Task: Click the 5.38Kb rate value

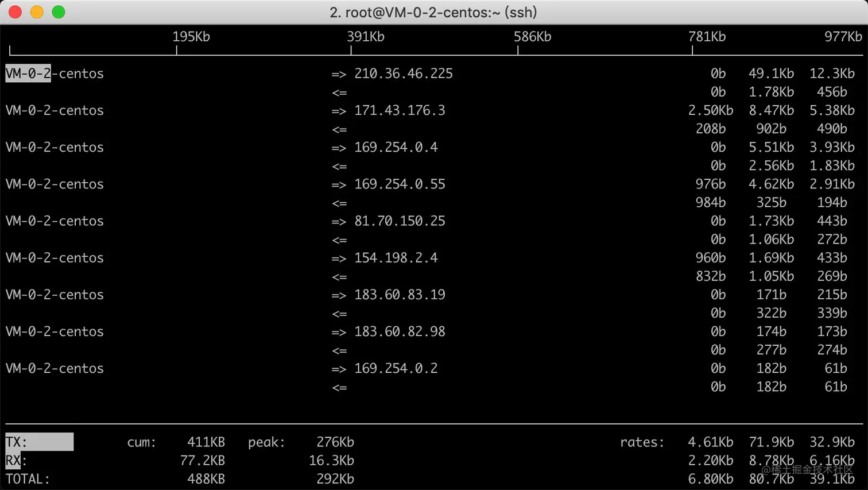Action: 832,110
